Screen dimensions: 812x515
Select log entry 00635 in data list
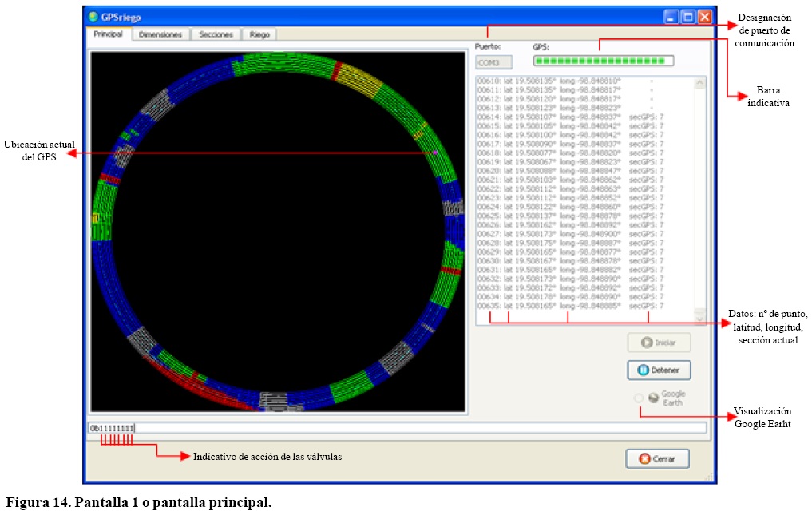pos(559,305)
